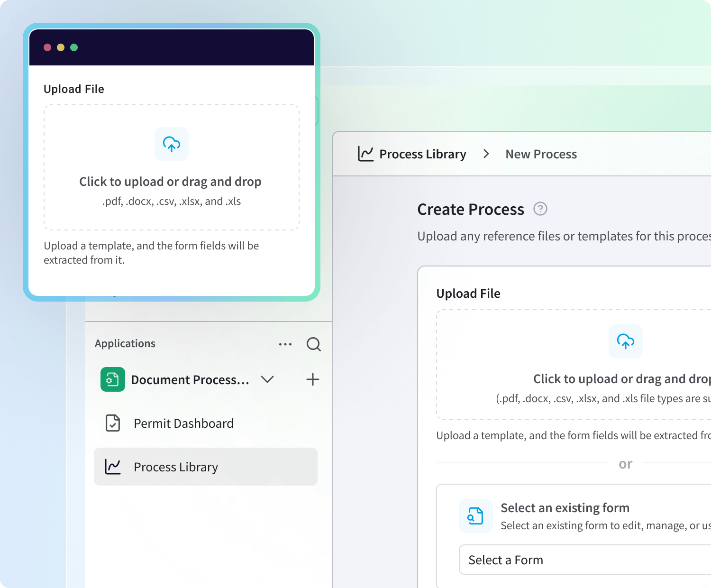Click the green window dot in popup title bar
Screen dimensions: 711x588
(x=74, y=47)
